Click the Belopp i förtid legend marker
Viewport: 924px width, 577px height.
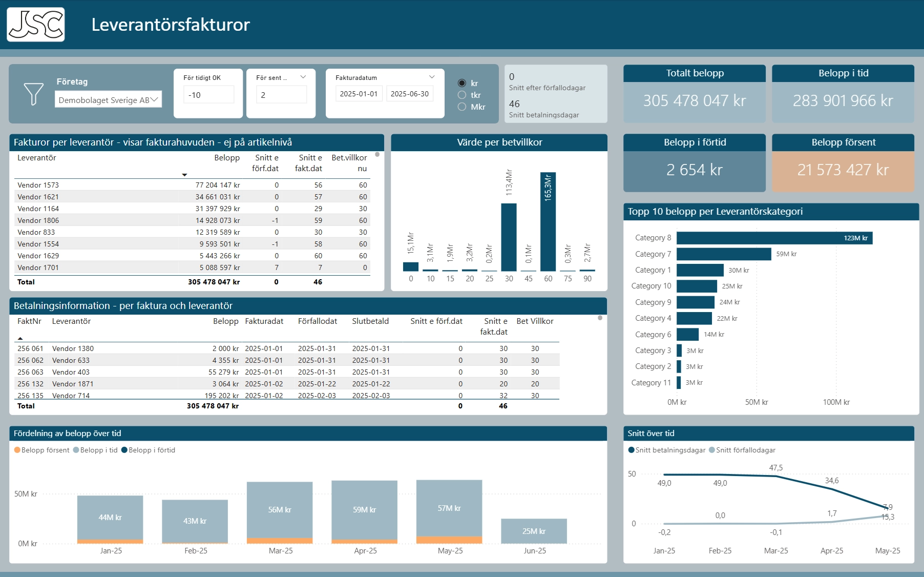pos(124,450)
